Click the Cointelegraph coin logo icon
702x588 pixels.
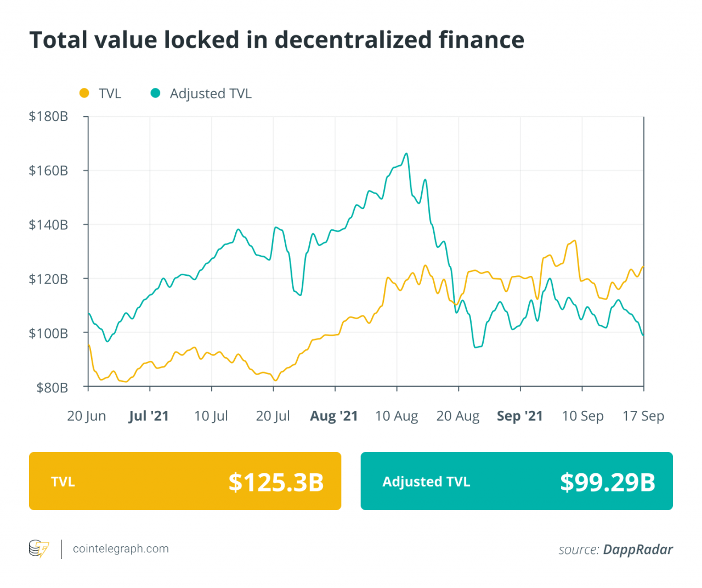[39, 549]
